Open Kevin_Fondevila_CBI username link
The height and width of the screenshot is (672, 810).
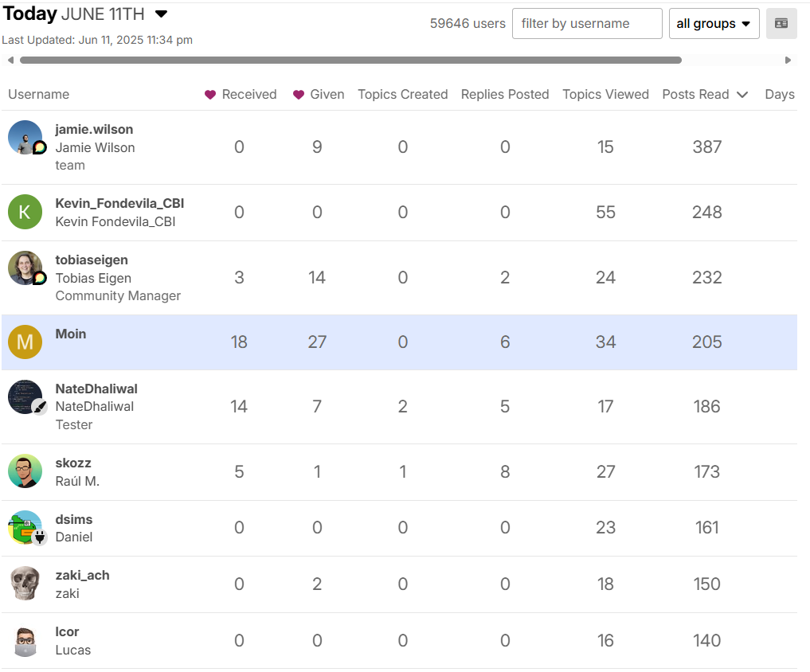tap(119, 203)
